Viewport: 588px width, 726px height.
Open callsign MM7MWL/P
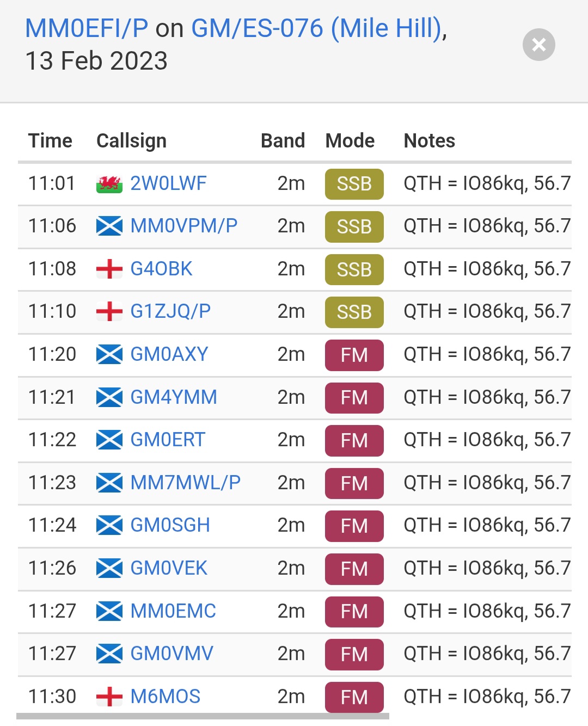click(x=186, y=483)
